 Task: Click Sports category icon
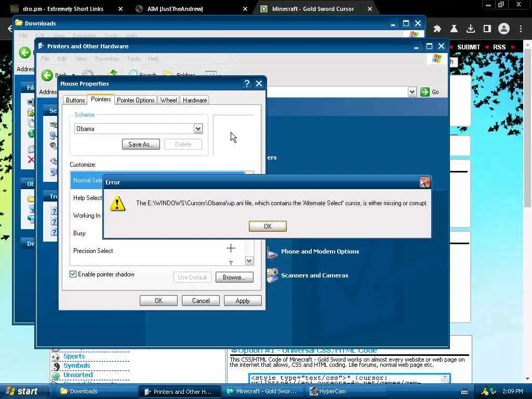point(56,356)
